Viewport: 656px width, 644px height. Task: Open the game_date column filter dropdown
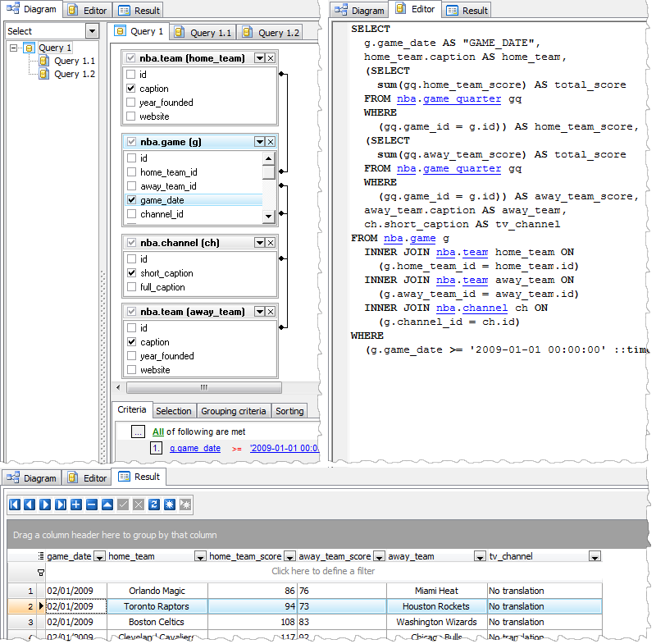coord(99,556)
